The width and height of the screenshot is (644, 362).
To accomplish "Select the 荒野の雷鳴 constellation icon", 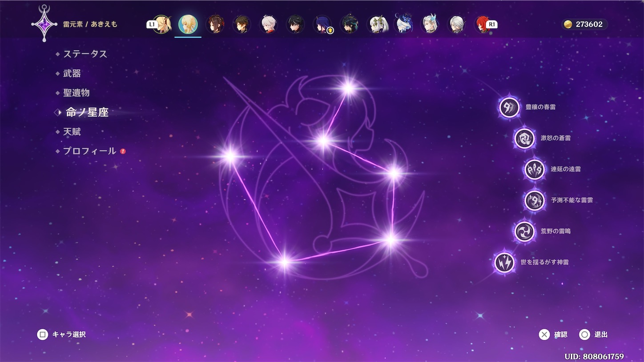I will pos(524,231).
